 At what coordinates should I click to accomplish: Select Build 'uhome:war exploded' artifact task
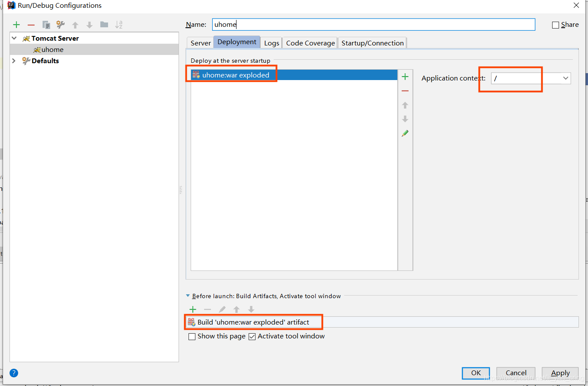click(382, 322)
